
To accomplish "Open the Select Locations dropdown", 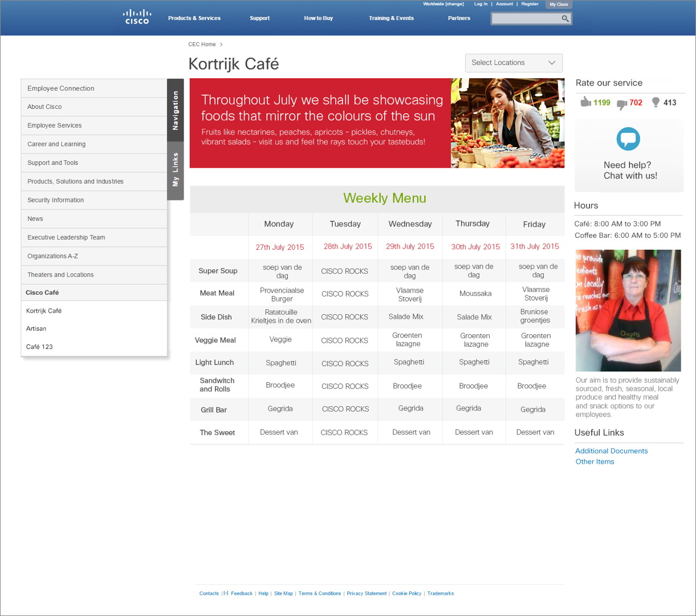I will click(x=514, y=63).
